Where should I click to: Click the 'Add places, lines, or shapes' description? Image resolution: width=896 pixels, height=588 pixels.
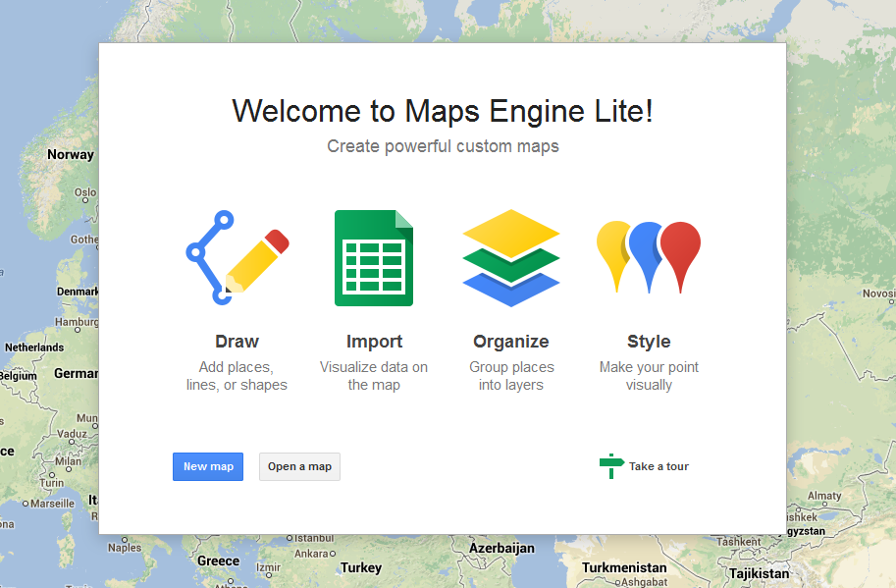[x=237, y=376]
